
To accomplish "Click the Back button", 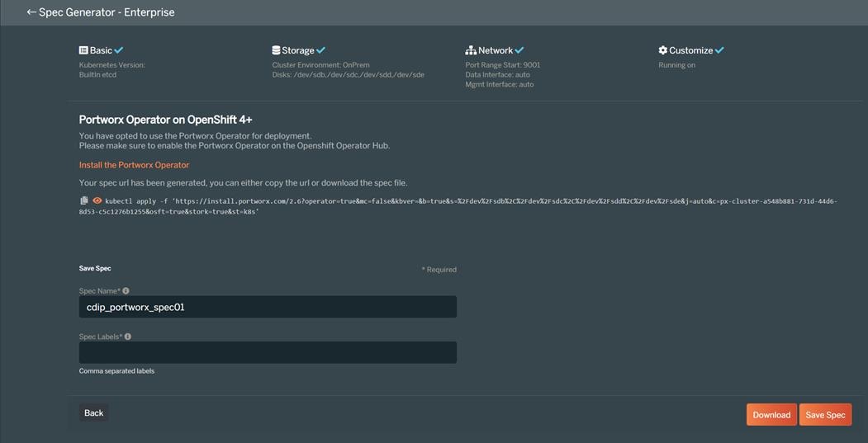I will click(94, 412).
